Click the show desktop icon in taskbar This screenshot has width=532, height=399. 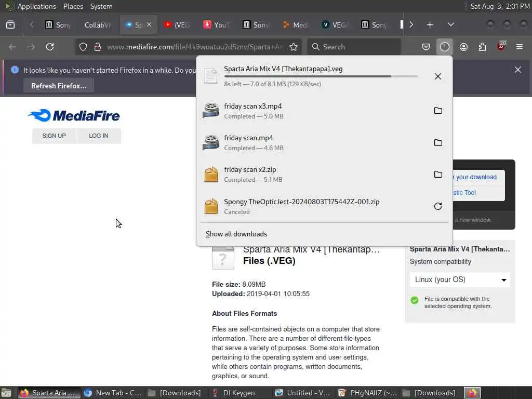[x=6, y=393]
